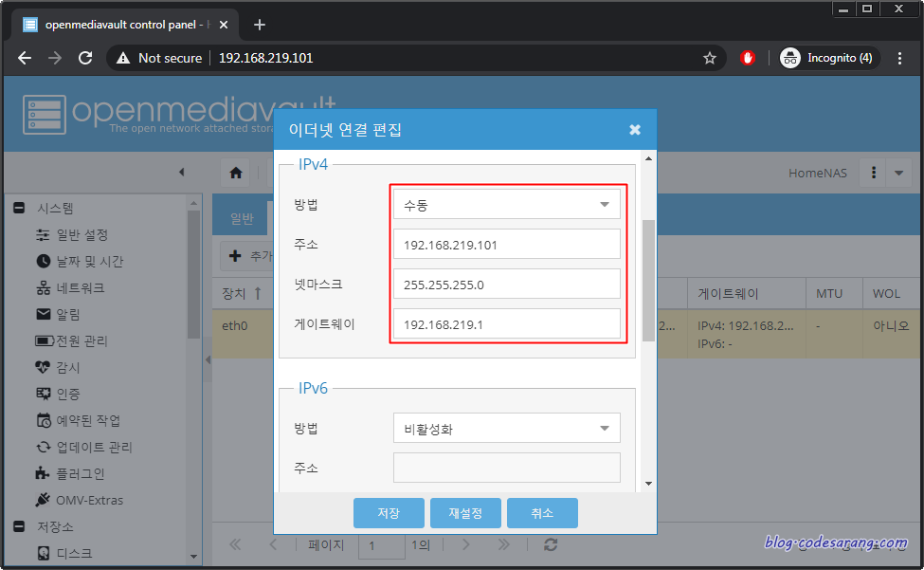
Task: Open the IPv6 방법 dropdown showing 비활성화
Action: tap(507, 428)
